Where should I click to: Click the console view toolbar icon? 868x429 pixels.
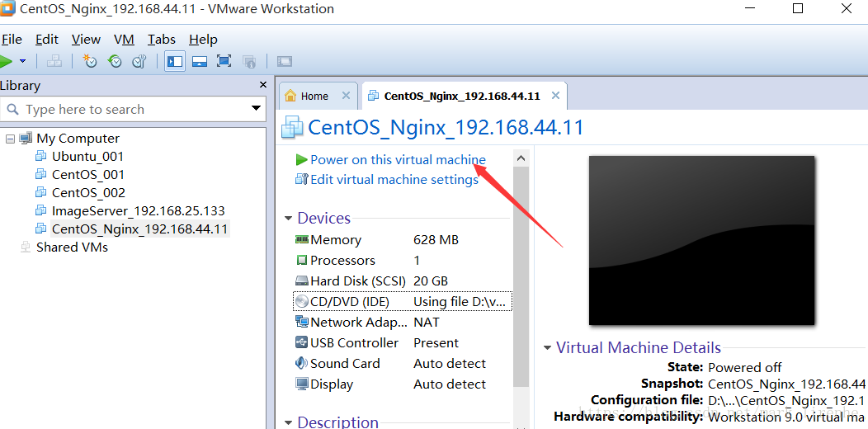(284, 61)
